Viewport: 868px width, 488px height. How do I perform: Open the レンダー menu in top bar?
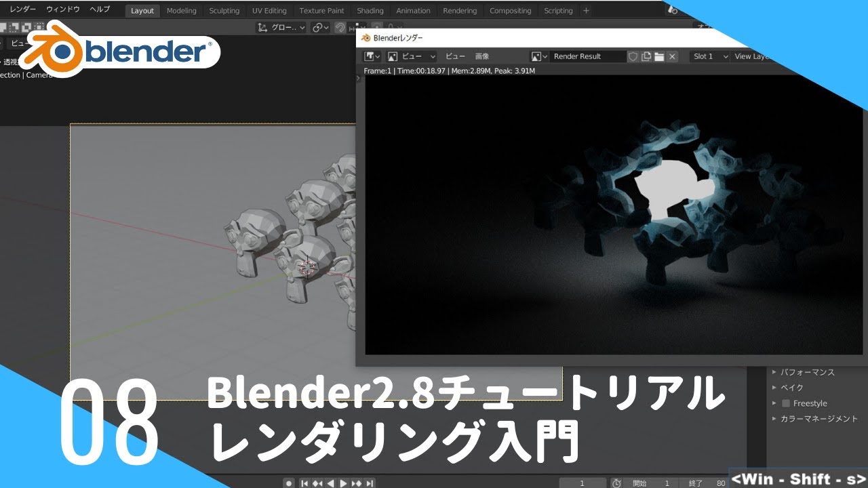click(x=22, y=9)
